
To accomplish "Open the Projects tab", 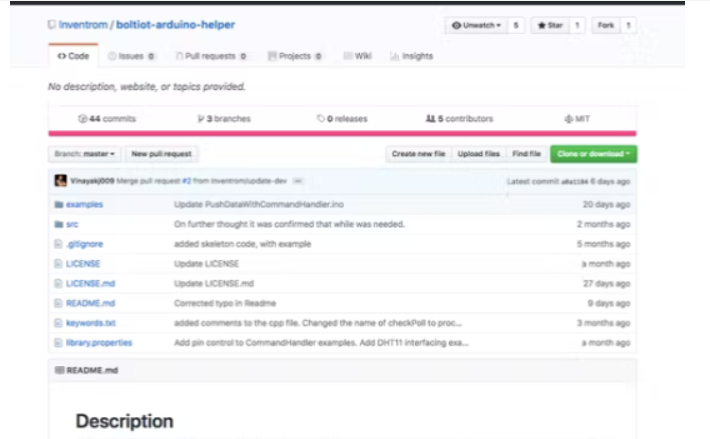I will pyautogui.click(x=295, y=56).
